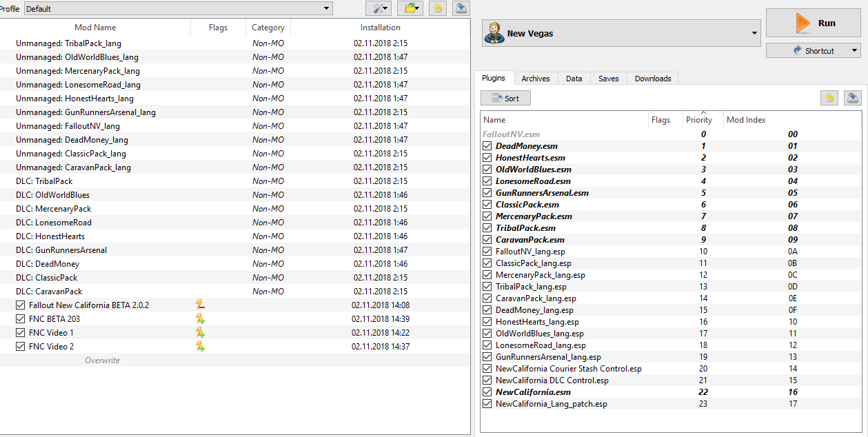Click flag icon of FNC BETA 203
This screenshot has height=437, width=868.
200,318
